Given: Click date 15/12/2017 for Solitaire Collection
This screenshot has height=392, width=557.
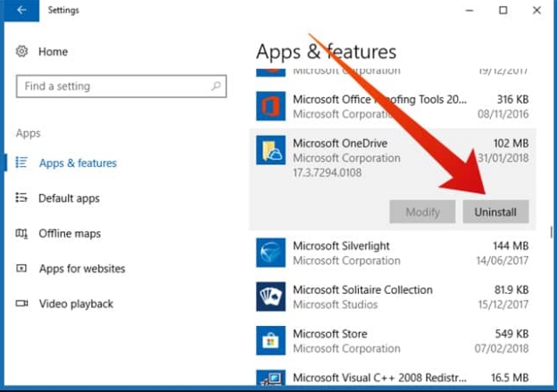Looking at the screenshot, I should 503,304.
